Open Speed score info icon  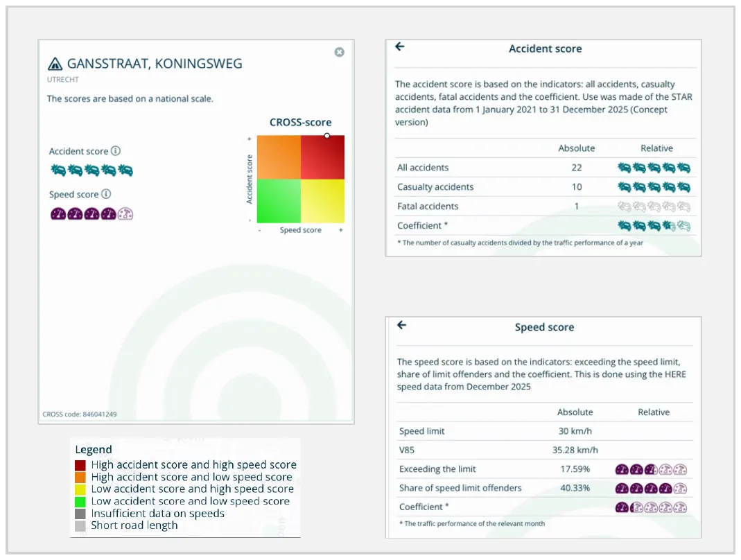[x=106, y=194]
